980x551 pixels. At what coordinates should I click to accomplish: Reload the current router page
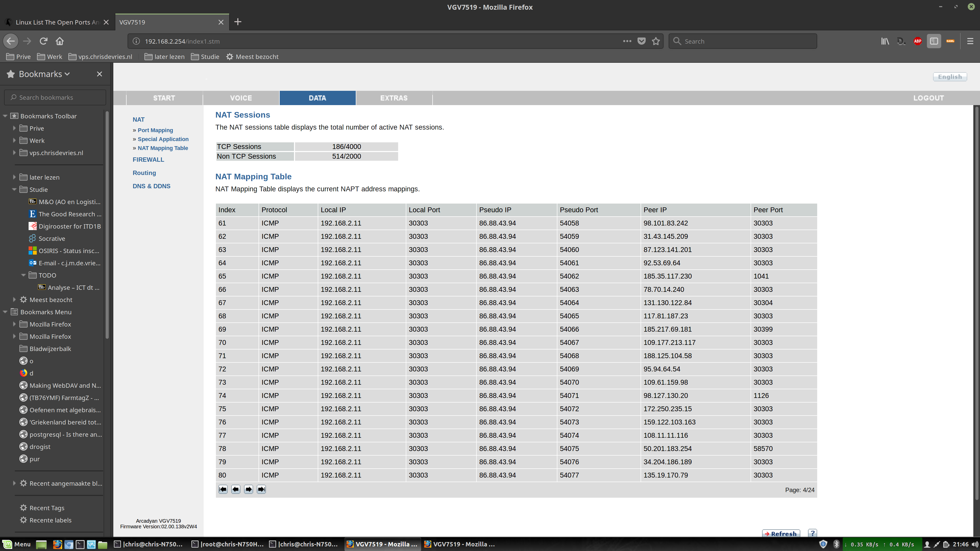click(x=43, y=41)
